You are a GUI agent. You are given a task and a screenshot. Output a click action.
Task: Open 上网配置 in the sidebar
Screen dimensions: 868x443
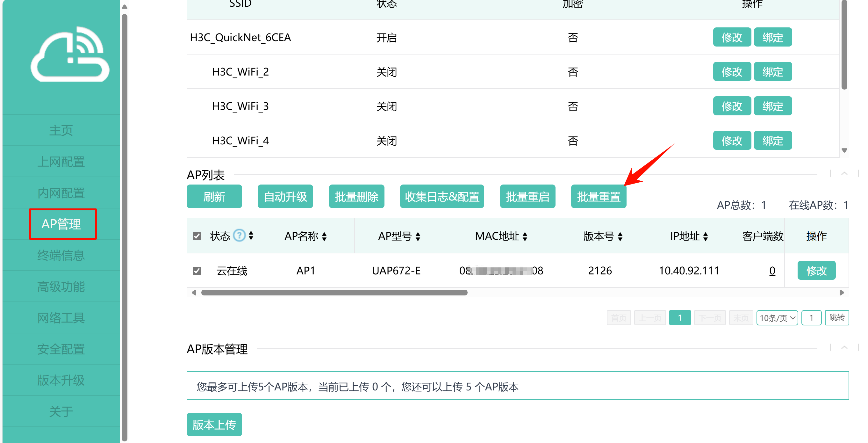click(x=61, y=162)
